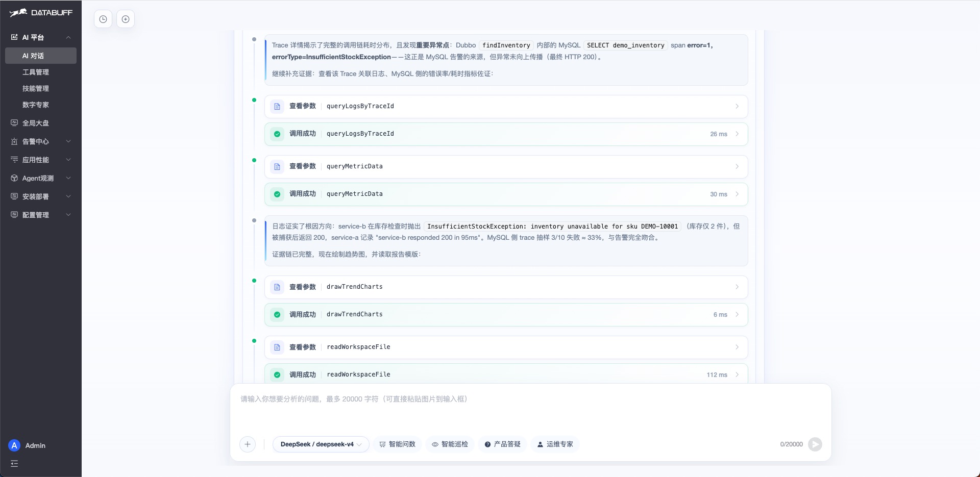The width and height of the screenshot is (980, 477).
Task: Toggle the 产品答疑 mode chip
Action: [502, 444]
